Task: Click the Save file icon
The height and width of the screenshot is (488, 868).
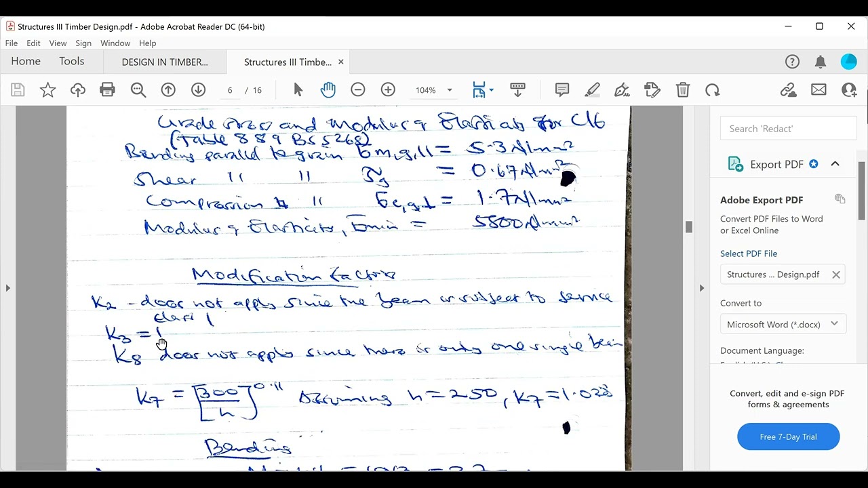Action: click(18, 90)
